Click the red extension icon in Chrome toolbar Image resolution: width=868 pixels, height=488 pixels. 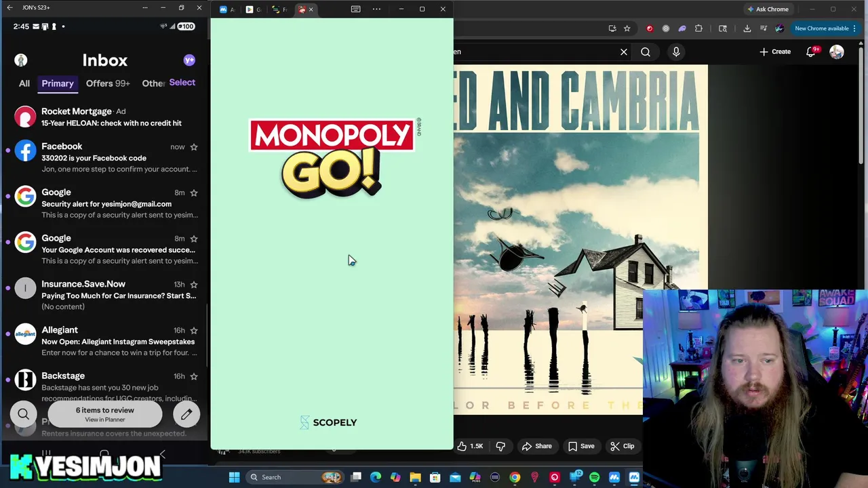(x=650, y=28)
